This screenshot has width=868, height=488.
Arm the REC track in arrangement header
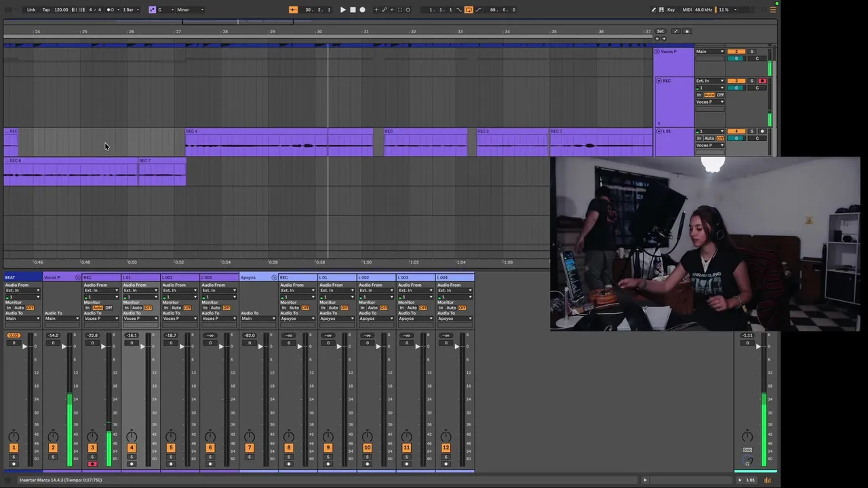[x=762, y=81]
